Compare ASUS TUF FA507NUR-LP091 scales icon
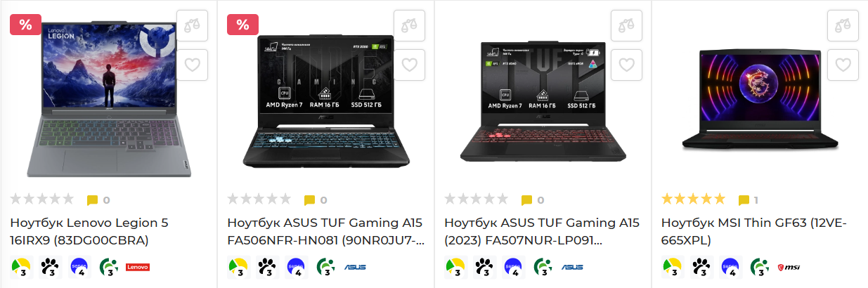 [626, 25]
